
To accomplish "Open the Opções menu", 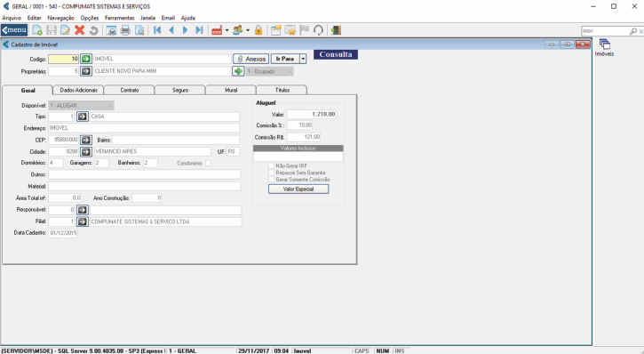I will click(90, 18).
